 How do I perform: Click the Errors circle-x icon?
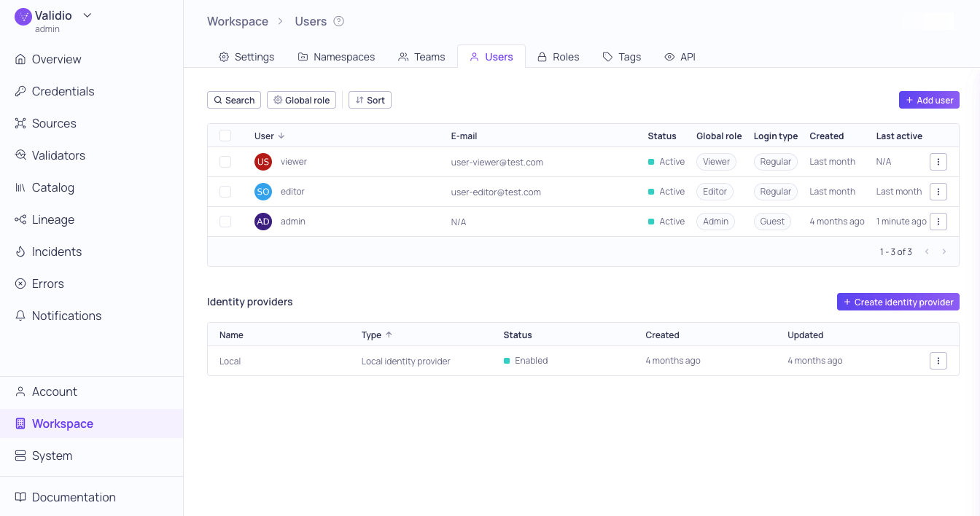tap(20, 284)
